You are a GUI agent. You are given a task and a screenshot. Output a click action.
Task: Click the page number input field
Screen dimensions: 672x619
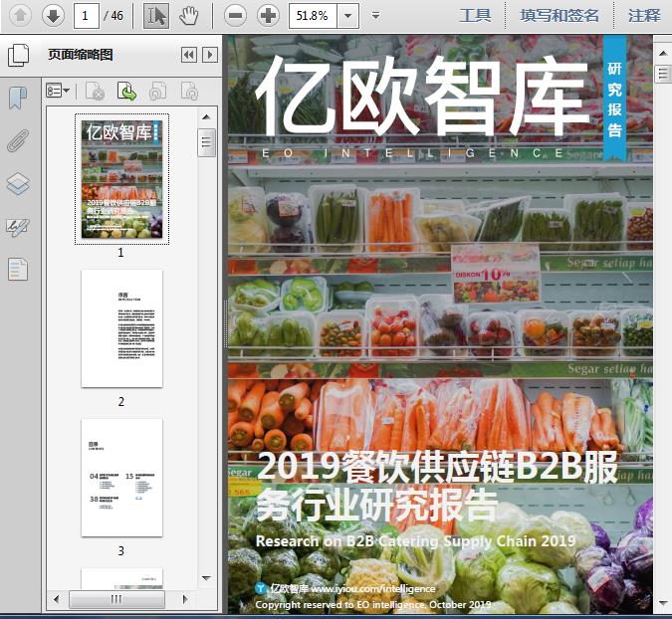[x=87, y=16]
